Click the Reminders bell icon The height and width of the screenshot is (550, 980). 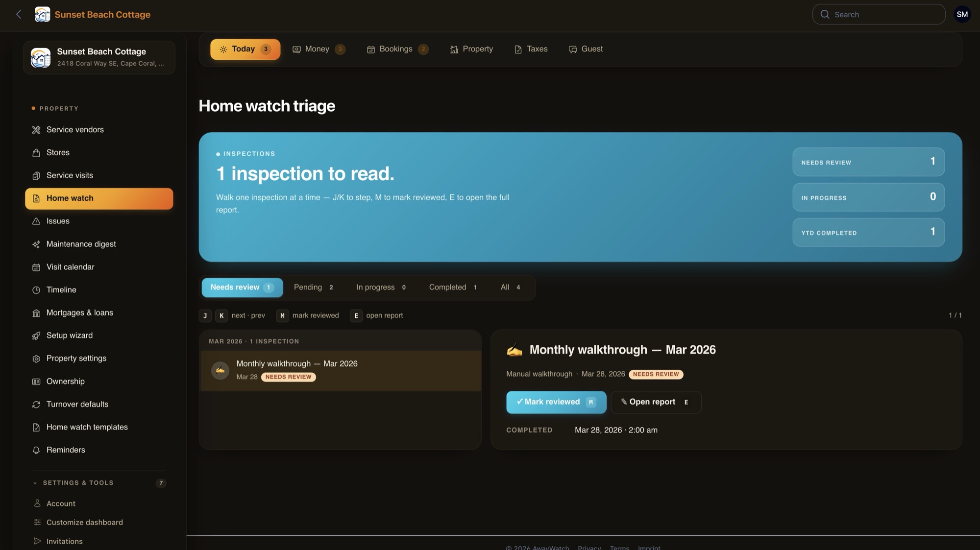click(x=36, y=450)
